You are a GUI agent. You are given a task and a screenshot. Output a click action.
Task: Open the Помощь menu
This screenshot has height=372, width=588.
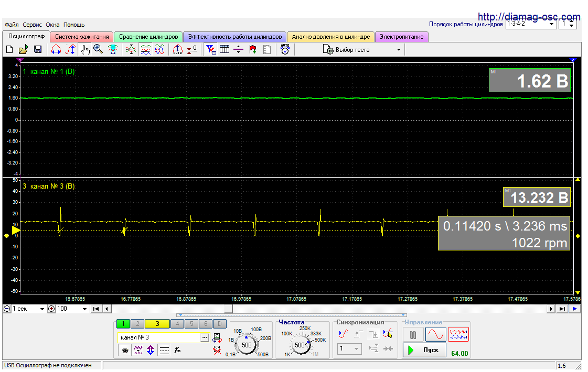pyautogui.click(x=74, y=25)
